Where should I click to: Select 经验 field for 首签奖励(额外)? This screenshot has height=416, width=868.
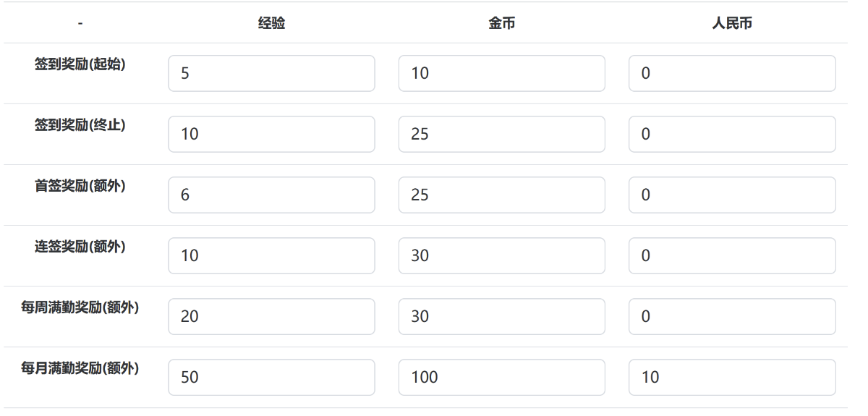pos(271,195)
